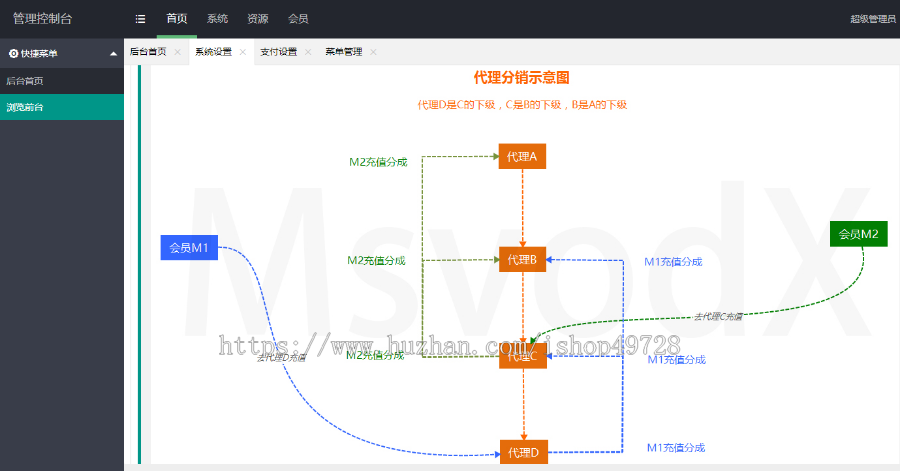Open the 系统 top menu
The image size is (900, 471).
pyautogui.click(x=218, y=19)
